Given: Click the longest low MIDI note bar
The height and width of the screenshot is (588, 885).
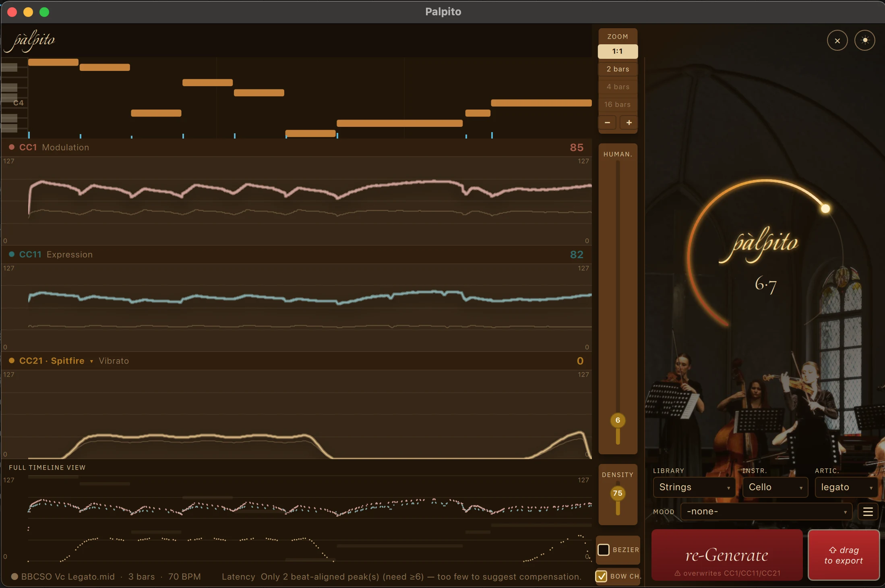Looking at the screenshot, I should point(399,123).
